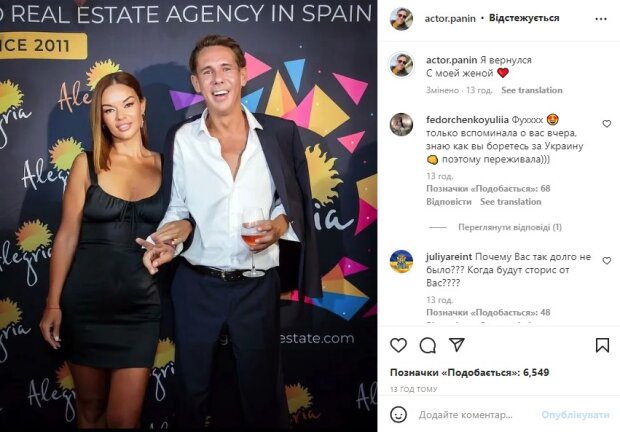Expand replies with Переглянути відповіді (1)
The image size is (620, 432).
510,227
